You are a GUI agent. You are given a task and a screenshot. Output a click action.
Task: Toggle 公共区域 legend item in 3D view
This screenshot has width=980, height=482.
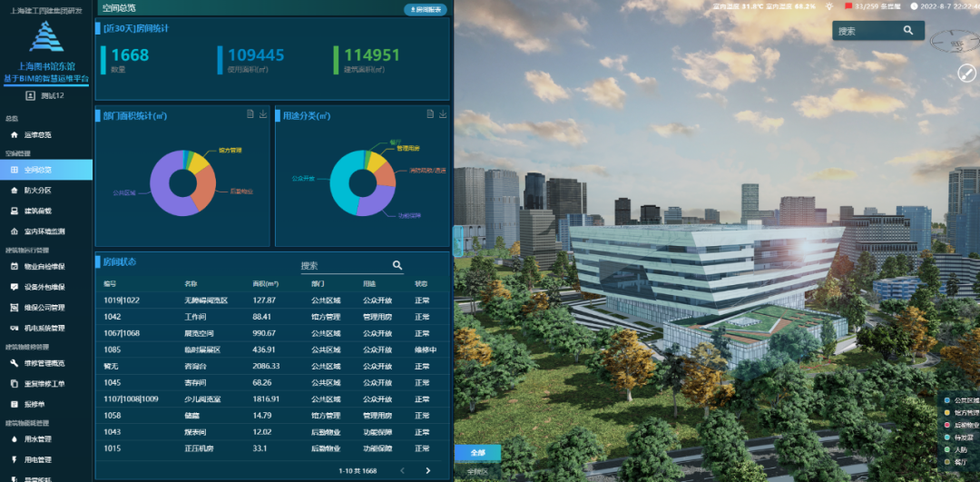coord(960,399)
